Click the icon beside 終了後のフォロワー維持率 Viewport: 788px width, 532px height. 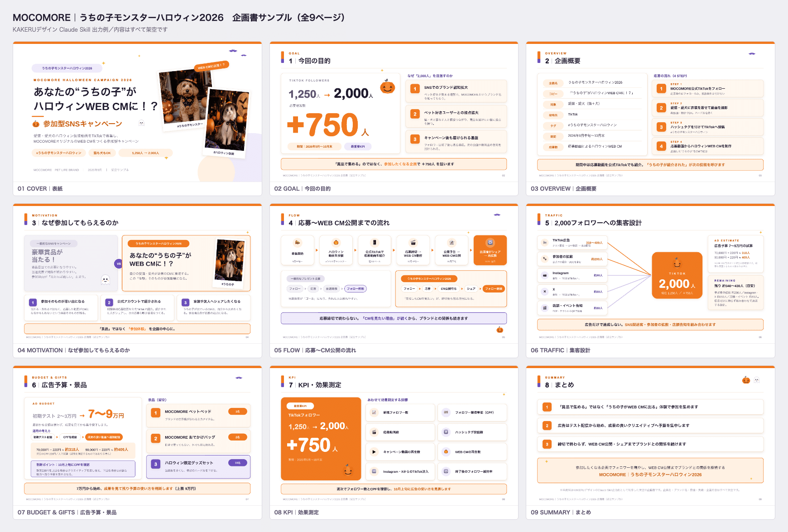pos(446,471)
